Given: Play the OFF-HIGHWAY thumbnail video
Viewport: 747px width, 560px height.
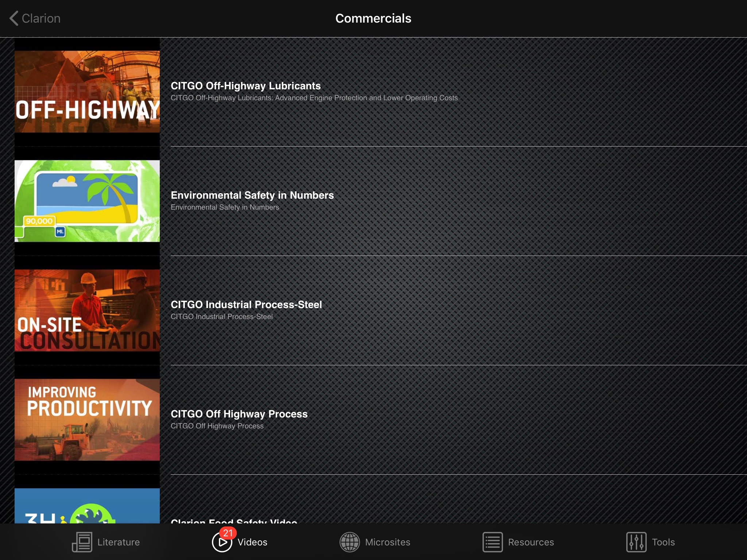Looking at the screenshot, I should click(87, 92).
